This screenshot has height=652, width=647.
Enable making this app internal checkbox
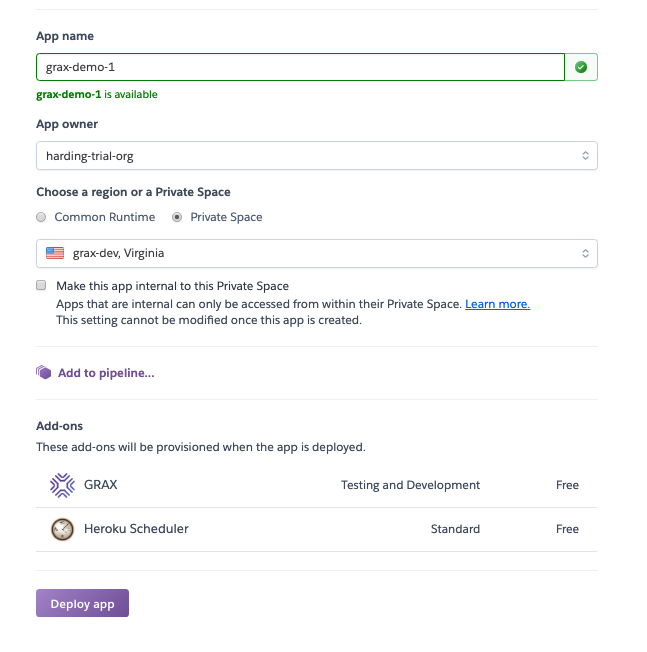tap(41, 285)
